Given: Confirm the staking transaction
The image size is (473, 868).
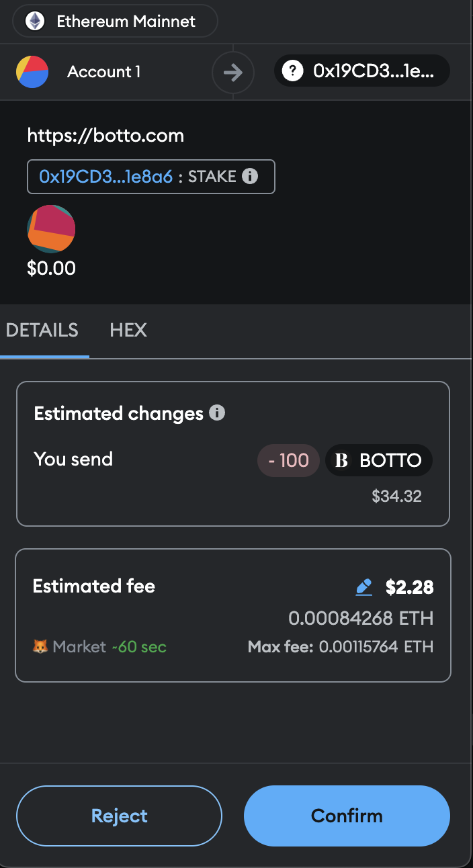Looking at the screenshot, I should tap(347, 816).
